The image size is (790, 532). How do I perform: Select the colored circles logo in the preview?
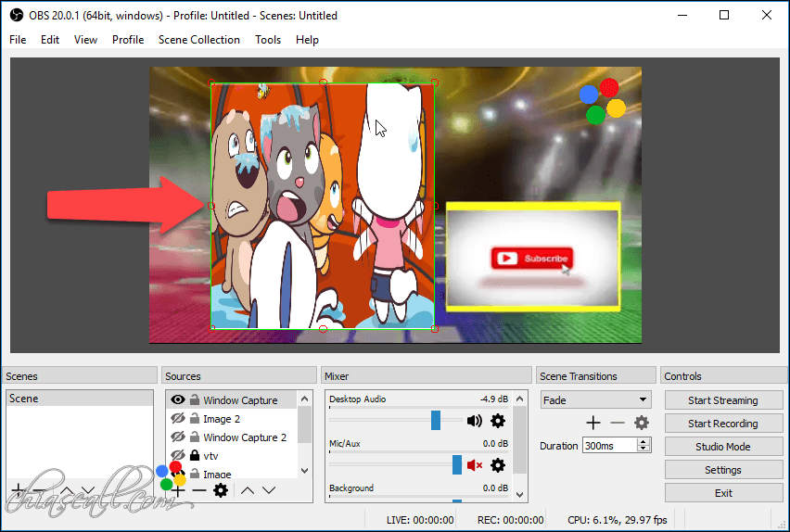pyautogui.click(x=603, y=101)
